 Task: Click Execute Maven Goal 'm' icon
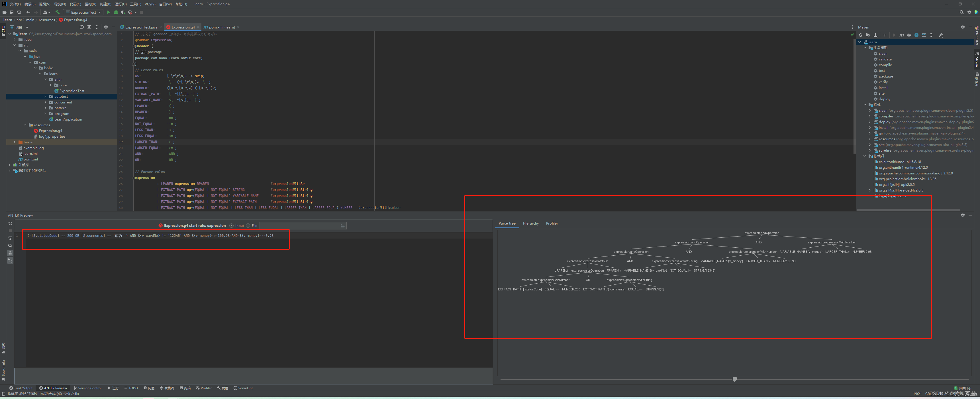pyautogui.click(x=902, y=35)
